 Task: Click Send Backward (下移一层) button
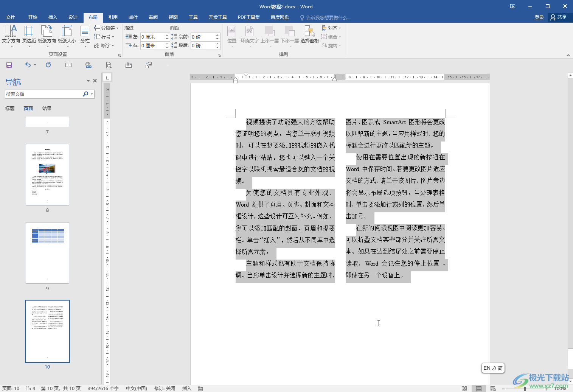click(x=290, y=36)
